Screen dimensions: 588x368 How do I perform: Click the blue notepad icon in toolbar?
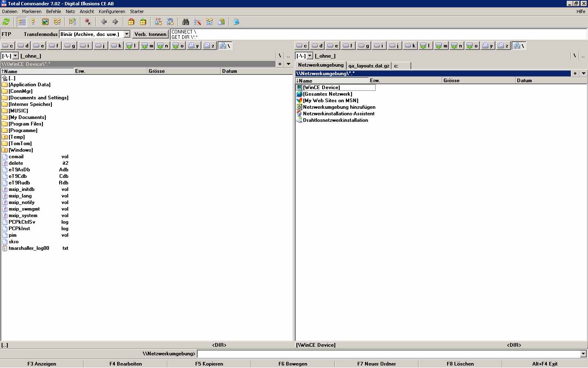click(x=236, y=22)
